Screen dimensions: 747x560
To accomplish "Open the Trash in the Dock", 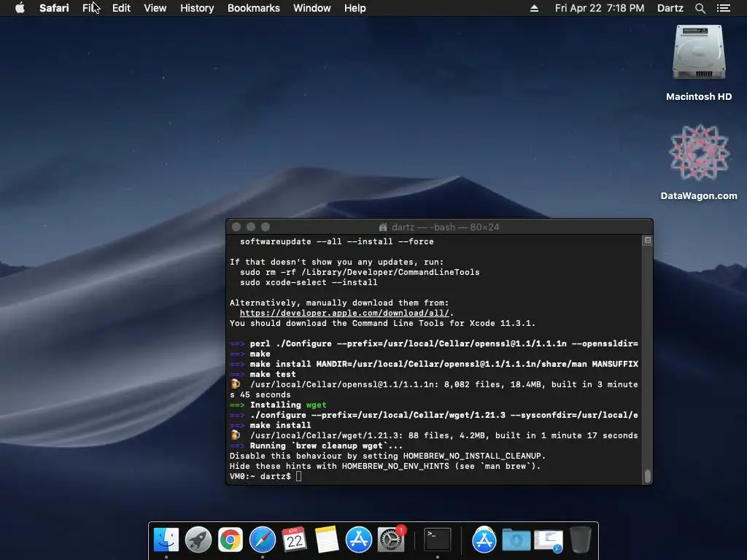I will click(x=580, y=540).
